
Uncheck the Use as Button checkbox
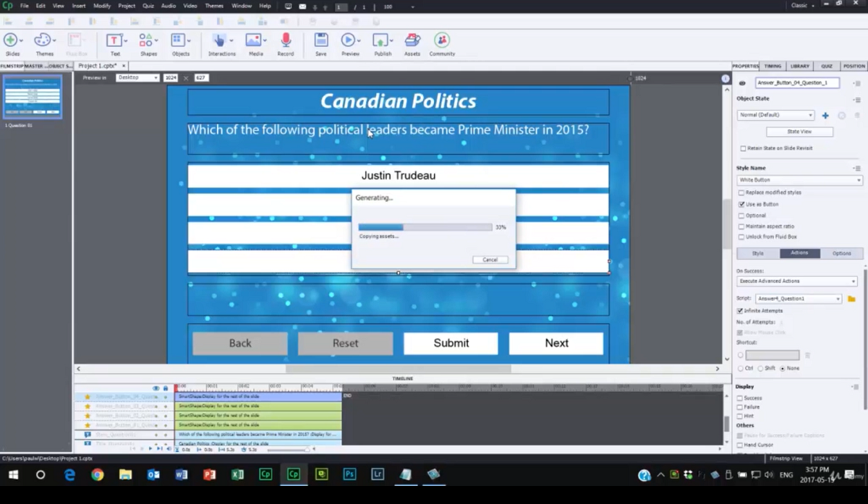tap(741, 205)
